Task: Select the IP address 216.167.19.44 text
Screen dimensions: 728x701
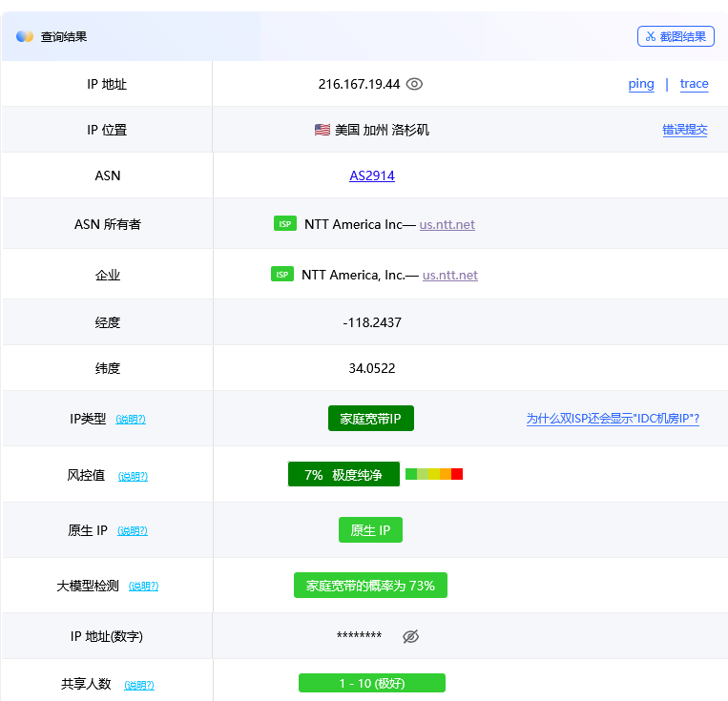Action: 359,84
